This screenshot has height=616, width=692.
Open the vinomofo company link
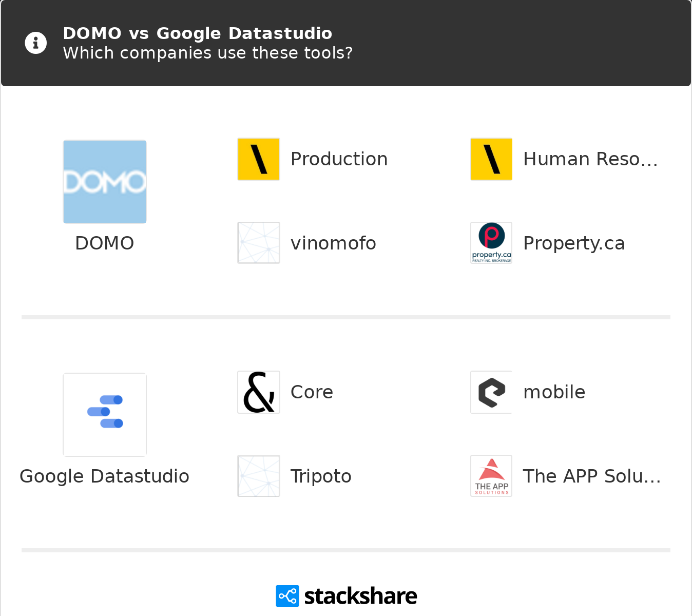coord(333,243)
